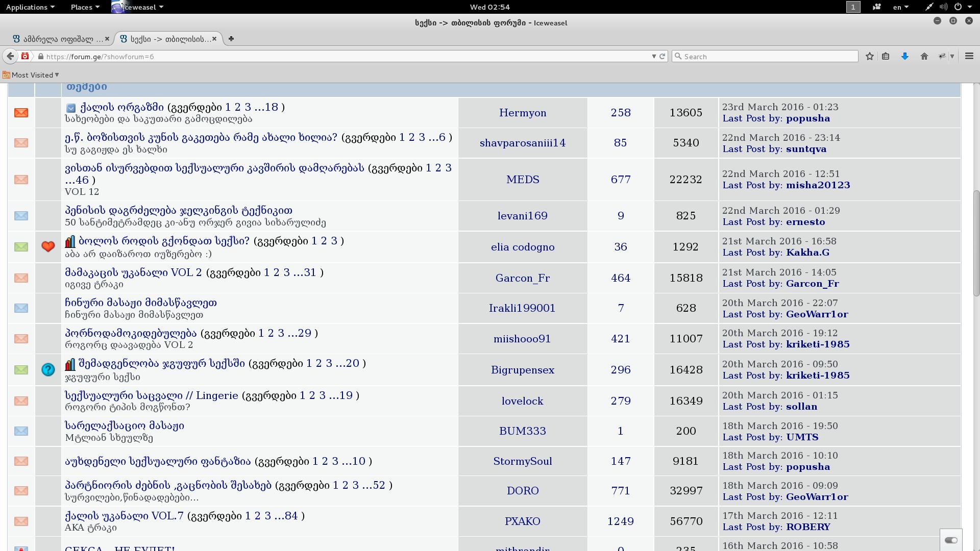This screenshot has width=980, height=551.
Task: Go to the home page icon
Action: [x=924, y=57]
